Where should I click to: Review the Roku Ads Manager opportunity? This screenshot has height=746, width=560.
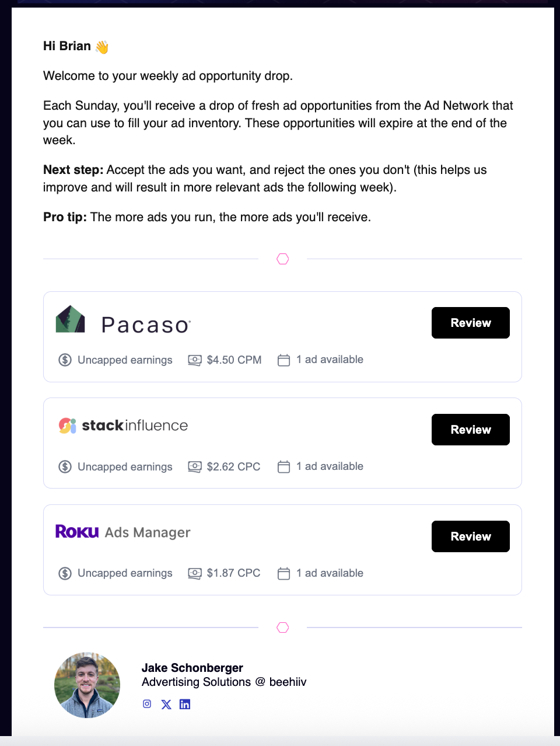point(470,536)
